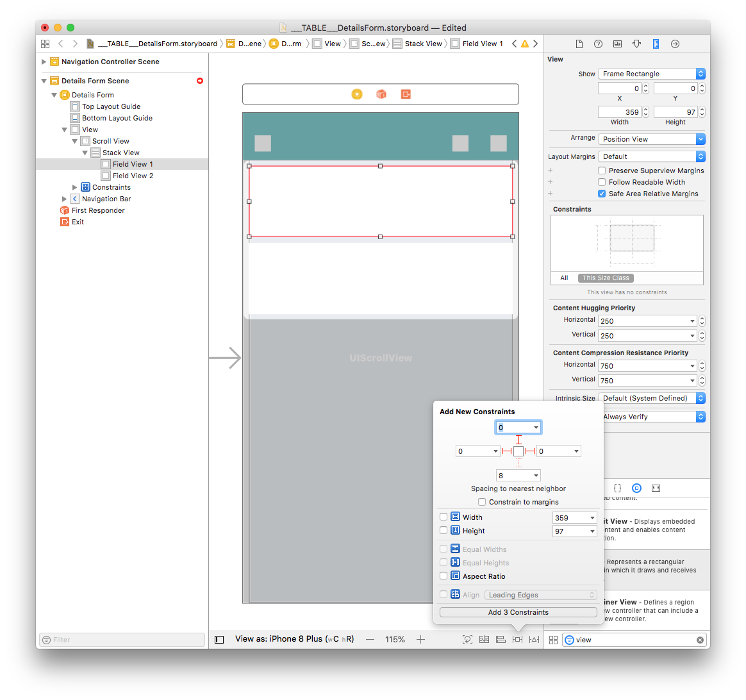Zoom out the canvas
Image resolution: width=746 pixels, height=700 pixels.
coord(370,640)
